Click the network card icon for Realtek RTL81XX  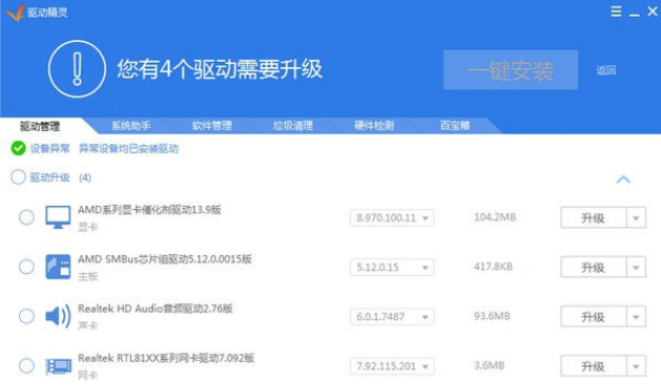58,366
